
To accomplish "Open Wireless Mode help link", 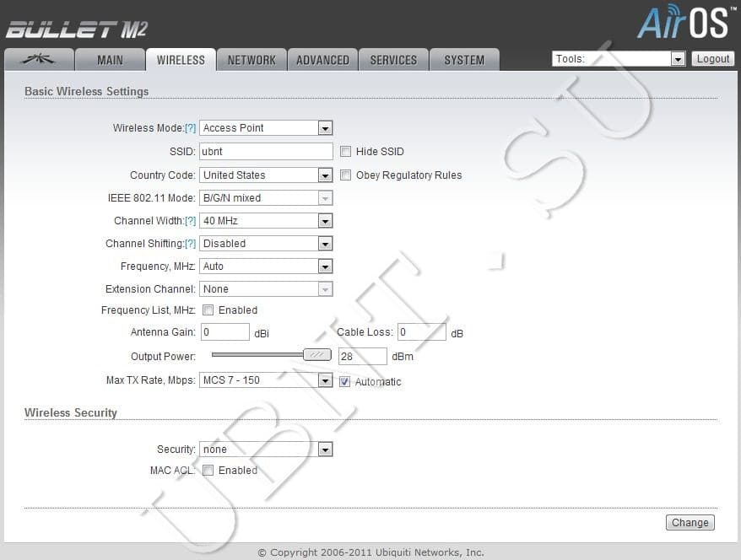I will click(x=190, y=128).
